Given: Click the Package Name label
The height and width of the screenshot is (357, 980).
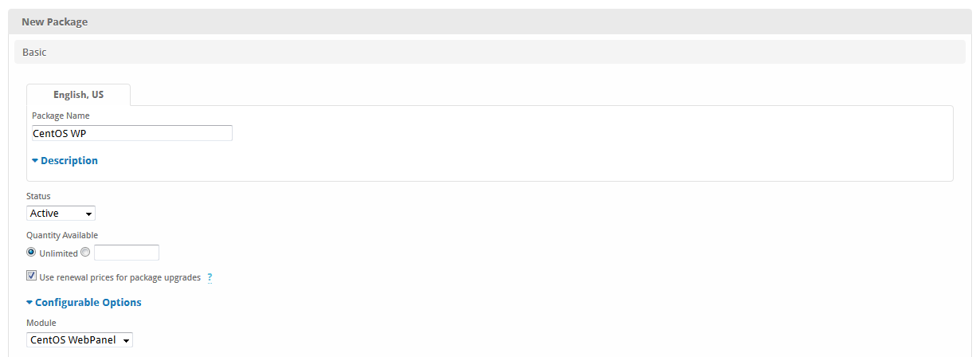Looking at the screenshot, I should [61, 116].
